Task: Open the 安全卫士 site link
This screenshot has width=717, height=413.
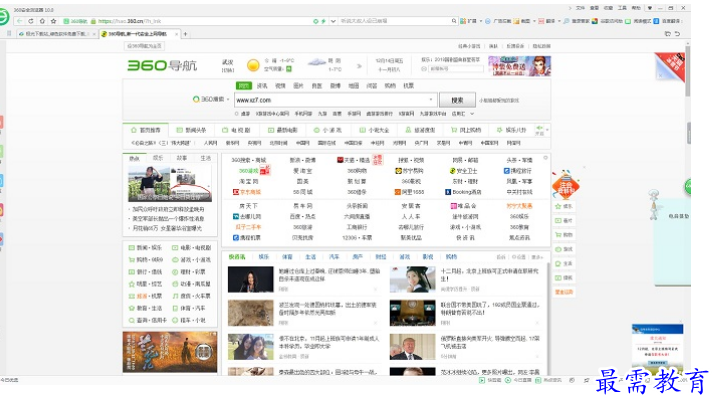Action: coord(463,171)
